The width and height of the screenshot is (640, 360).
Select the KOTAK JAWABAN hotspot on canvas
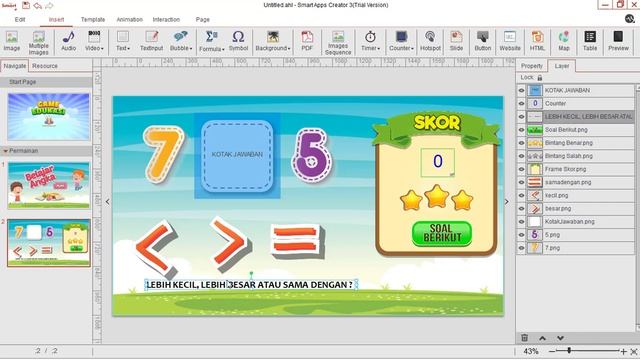pyautogui.click(x=237, y=156)
